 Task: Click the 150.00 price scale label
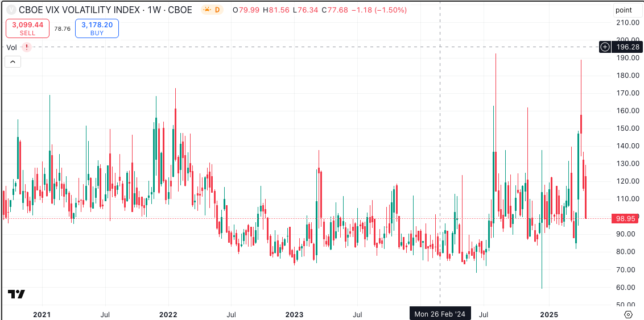627,128
